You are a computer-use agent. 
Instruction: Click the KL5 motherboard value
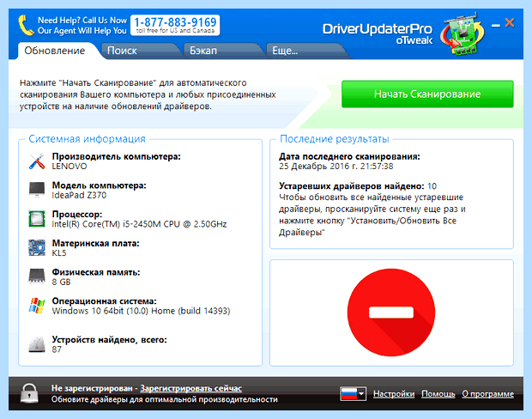tap(59, 253)
